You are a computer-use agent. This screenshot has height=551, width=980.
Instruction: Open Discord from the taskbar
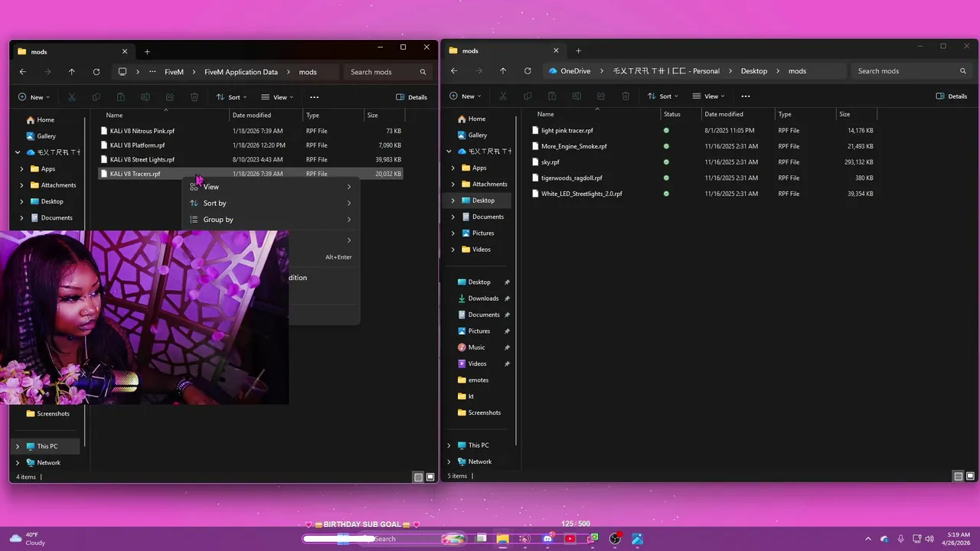(547, 539)
